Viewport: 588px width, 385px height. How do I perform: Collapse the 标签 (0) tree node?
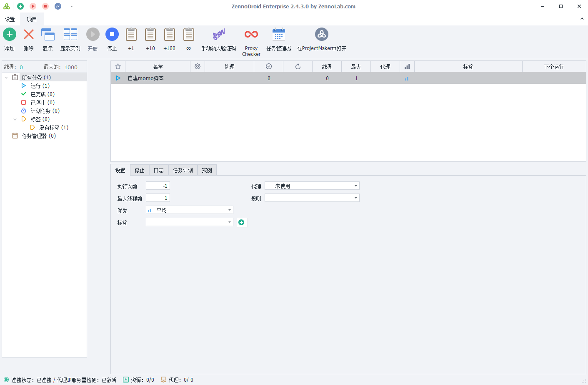pos(15,119)
